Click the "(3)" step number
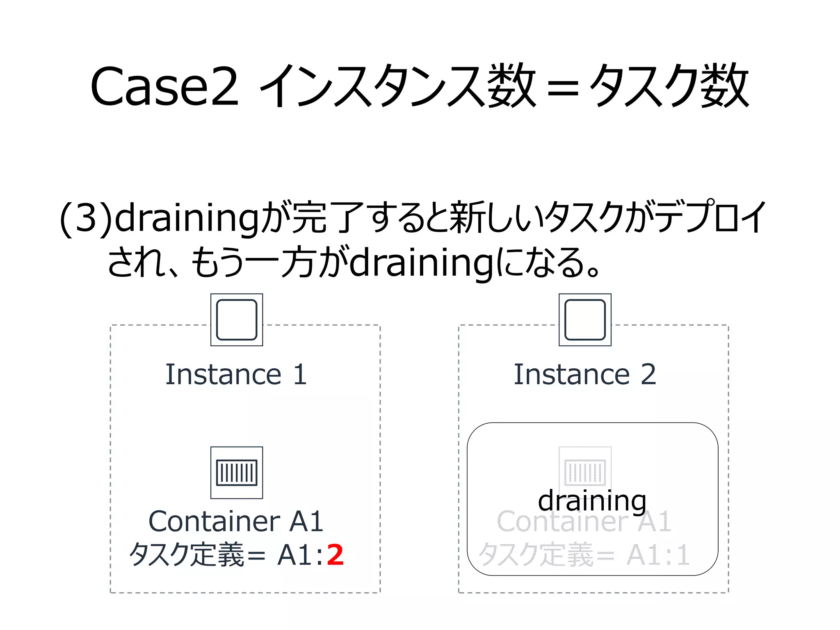This screenshot has height=630, width=840. point(85,218)
